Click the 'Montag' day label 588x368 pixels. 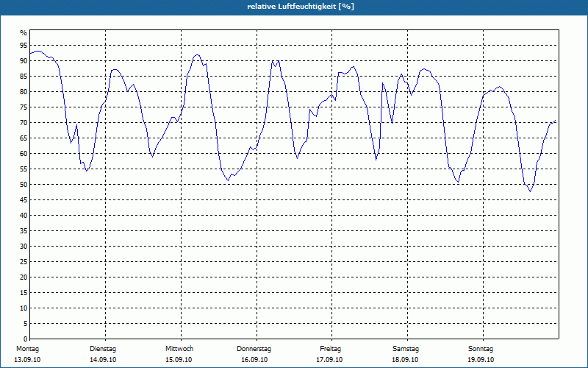[x=28, y=349]
